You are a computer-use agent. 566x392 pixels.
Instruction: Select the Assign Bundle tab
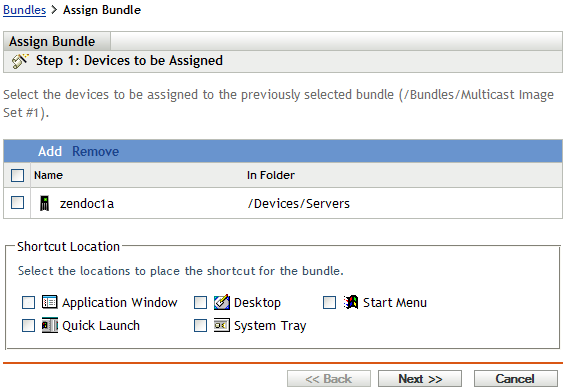(x=57, y=41)
